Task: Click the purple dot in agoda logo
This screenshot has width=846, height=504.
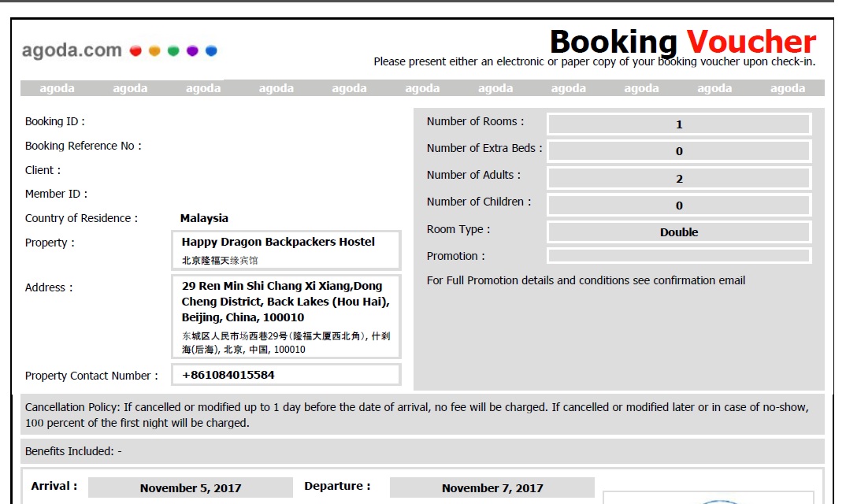Action: click(x=192, y=50)
